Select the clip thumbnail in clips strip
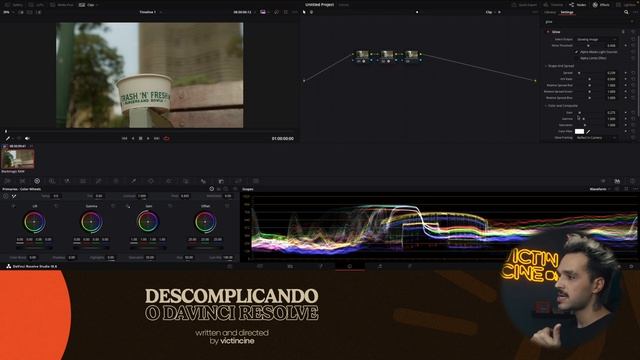This screenshot has height=360, width=640. coord(18,158)
